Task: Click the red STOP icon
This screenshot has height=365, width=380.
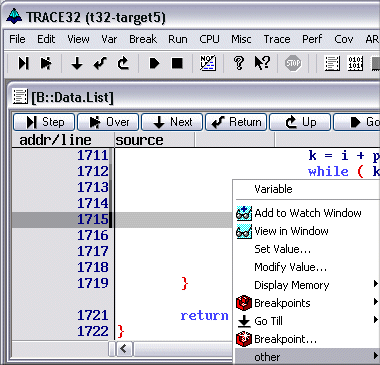Action: [x=293, y=63]
